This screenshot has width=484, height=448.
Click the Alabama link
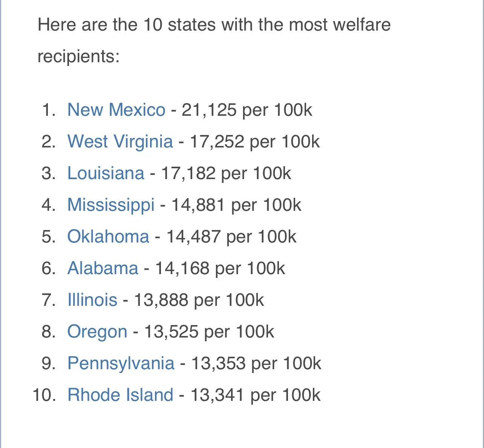(x=103, y=268)
